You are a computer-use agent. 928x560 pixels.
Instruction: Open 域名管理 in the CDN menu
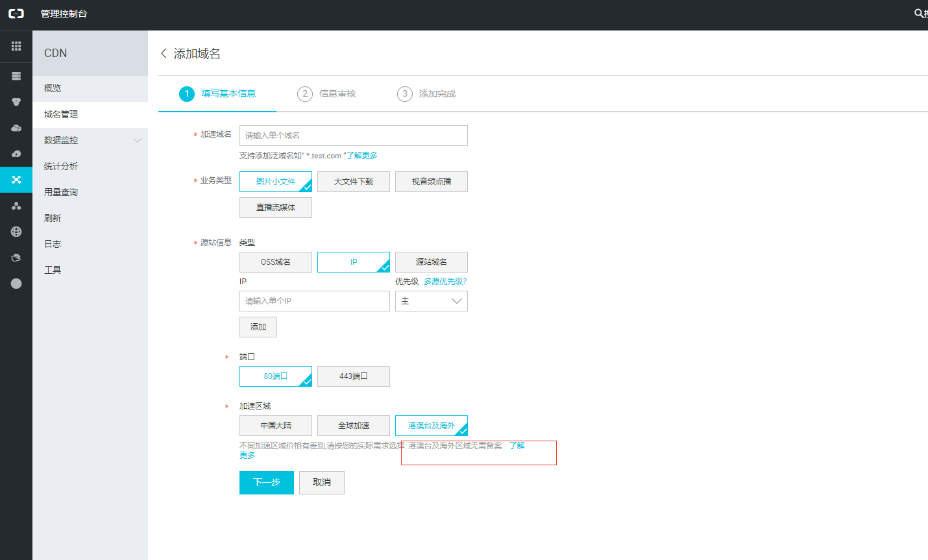tap(90, 114)
